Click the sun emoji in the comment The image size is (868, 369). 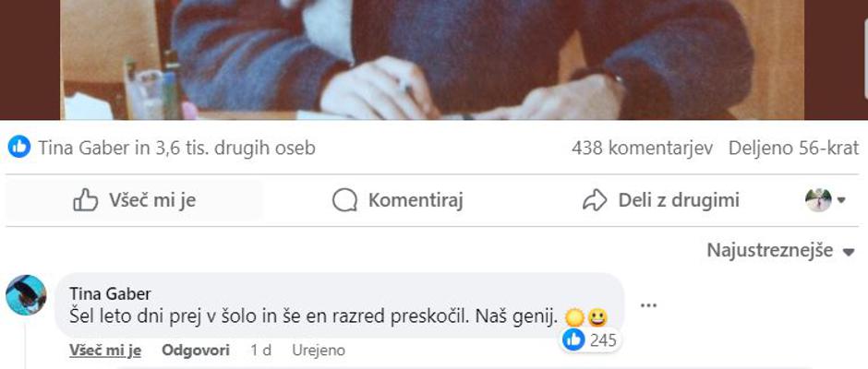575,317
